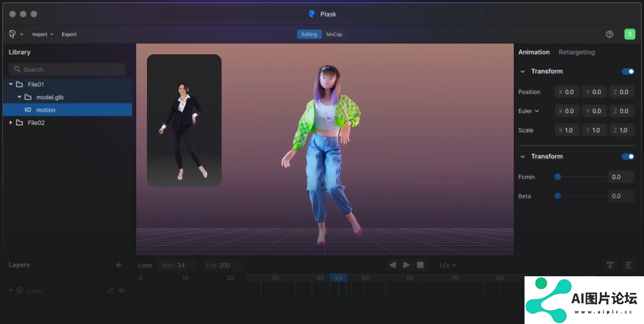
Task: Toggle the Loop option
Action: point(145,266)
